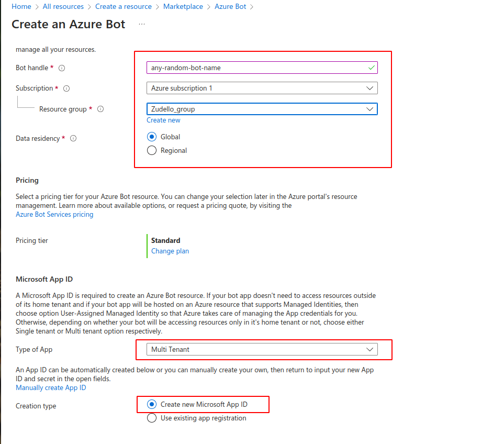
Task: Click info icon next to Subscription
Action: (x=66, y=88)
